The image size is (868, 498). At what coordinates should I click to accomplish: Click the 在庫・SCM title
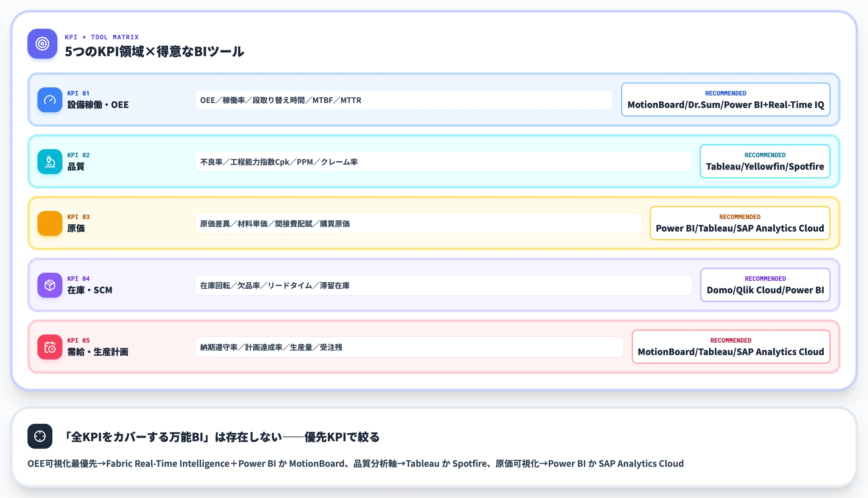[x=90, y=290]
